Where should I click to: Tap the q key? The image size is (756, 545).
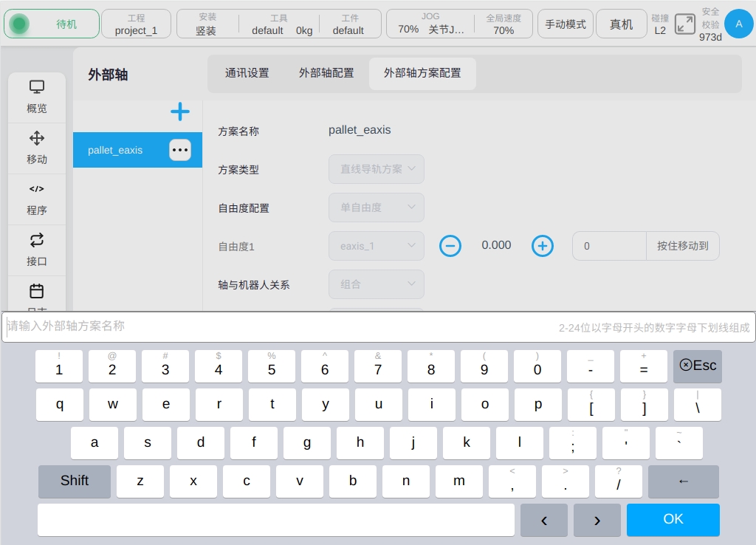59,405
